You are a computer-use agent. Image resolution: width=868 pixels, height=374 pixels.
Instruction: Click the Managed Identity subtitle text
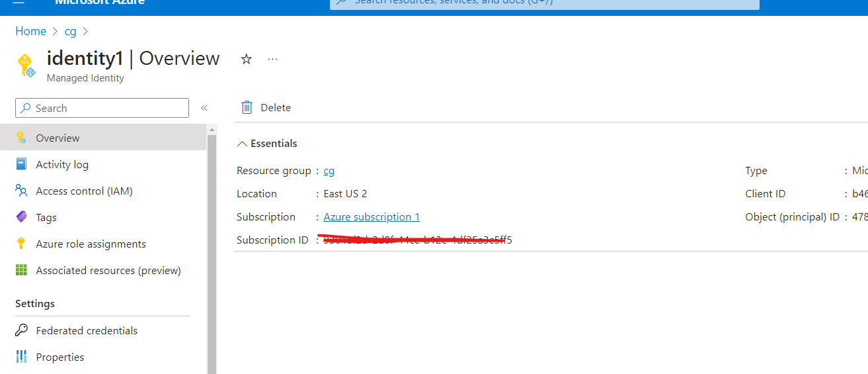click(85, 78)
